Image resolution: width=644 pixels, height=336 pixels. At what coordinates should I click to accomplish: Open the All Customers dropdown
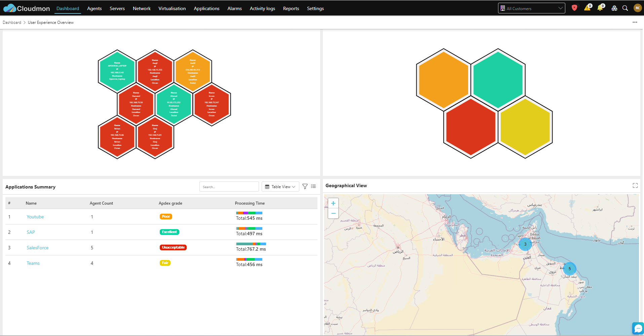(x=531, y=8)
